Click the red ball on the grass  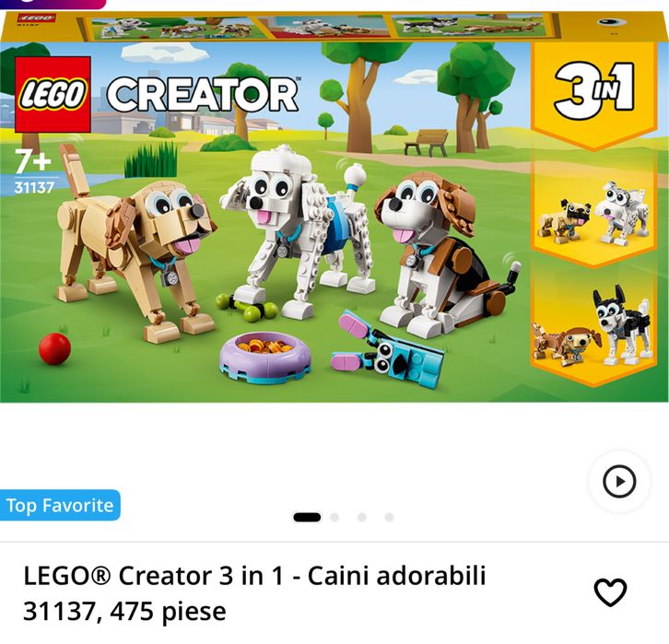54,349
